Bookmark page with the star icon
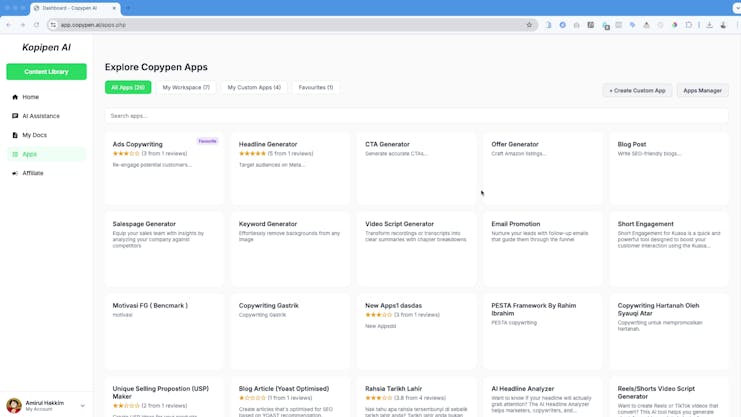This screenshot has height=417, width=741. [x=529, y=25]
